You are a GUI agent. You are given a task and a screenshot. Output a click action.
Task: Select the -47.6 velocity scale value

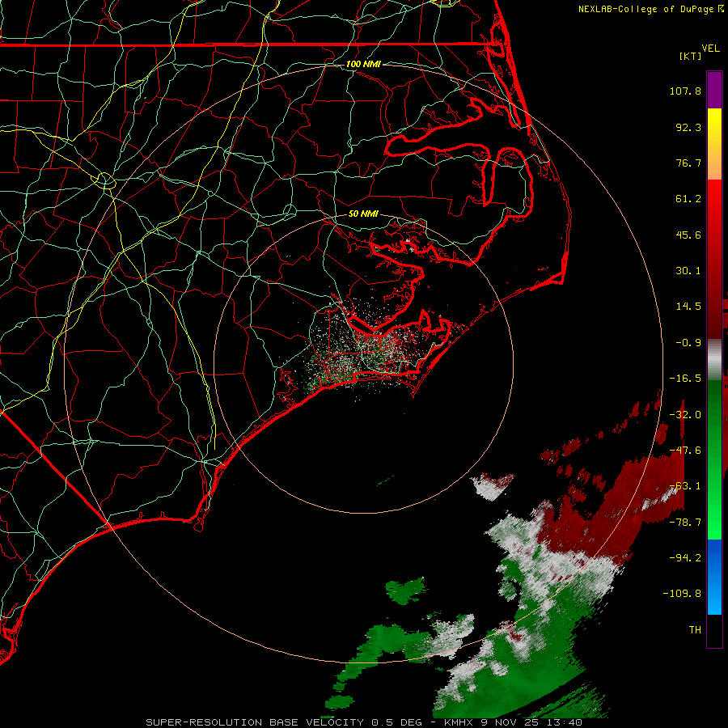pos(685,451)
